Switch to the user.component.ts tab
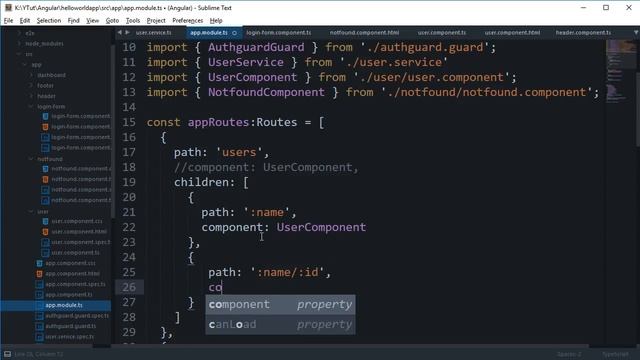The image size is (640, 360). tap(442, 32)
